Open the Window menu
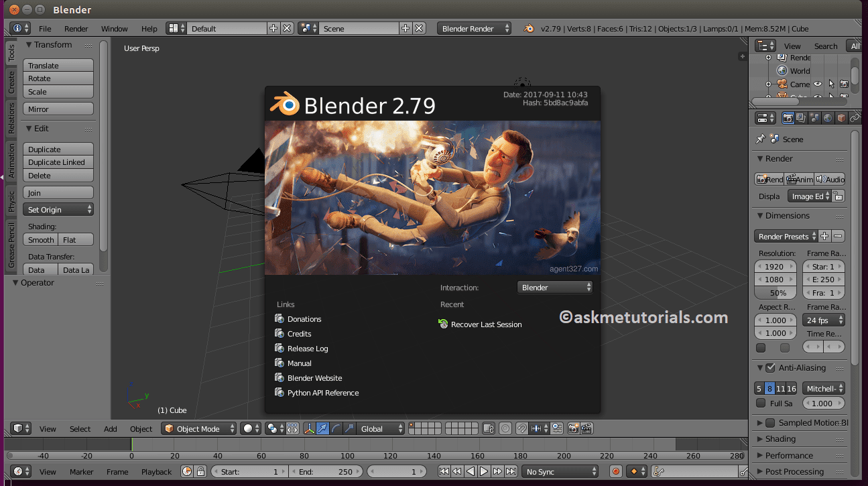Image resolution: width=868 pixels, height=486 pixels. pos(115,28)
